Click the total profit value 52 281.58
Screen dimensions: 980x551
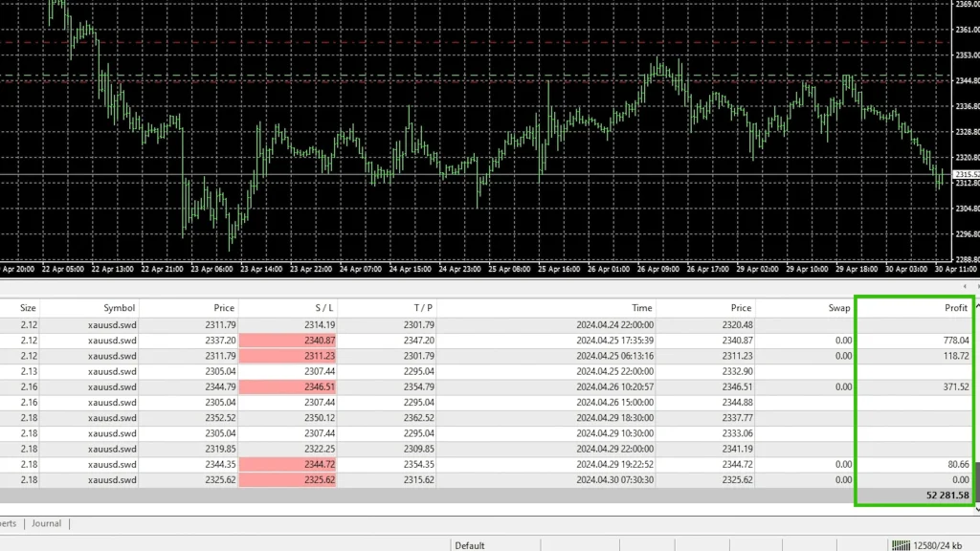coord(947,496)
